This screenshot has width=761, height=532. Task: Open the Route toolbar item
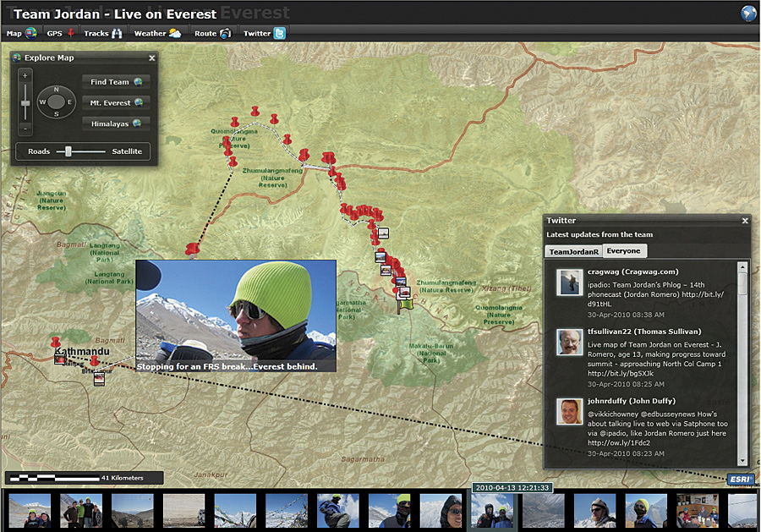click(x=212, y=34)
